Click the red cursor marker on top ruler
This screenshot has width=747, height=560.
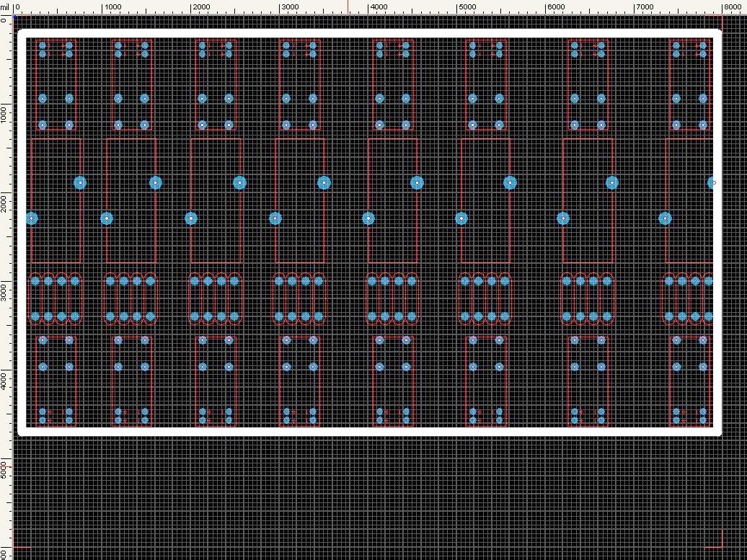pos(348,6)
